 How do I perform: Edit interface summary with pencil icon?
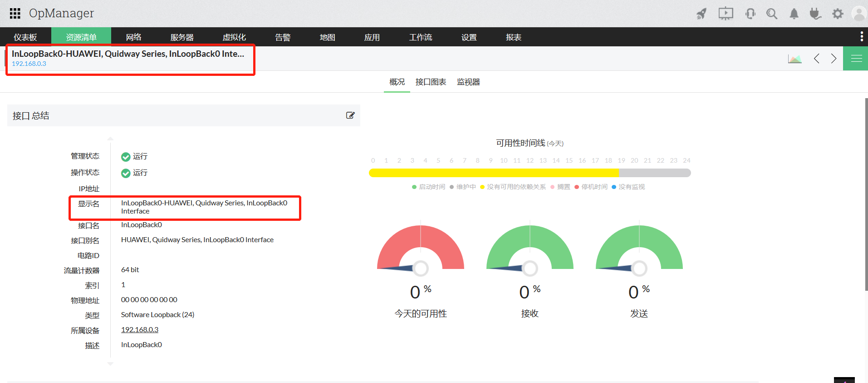(350, 115)
